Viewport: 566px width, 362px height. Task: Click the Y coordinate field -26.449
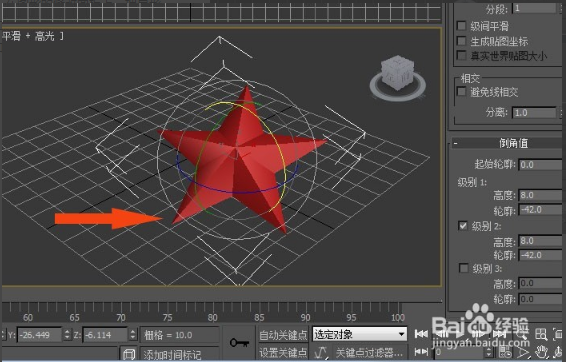point(40,335)
